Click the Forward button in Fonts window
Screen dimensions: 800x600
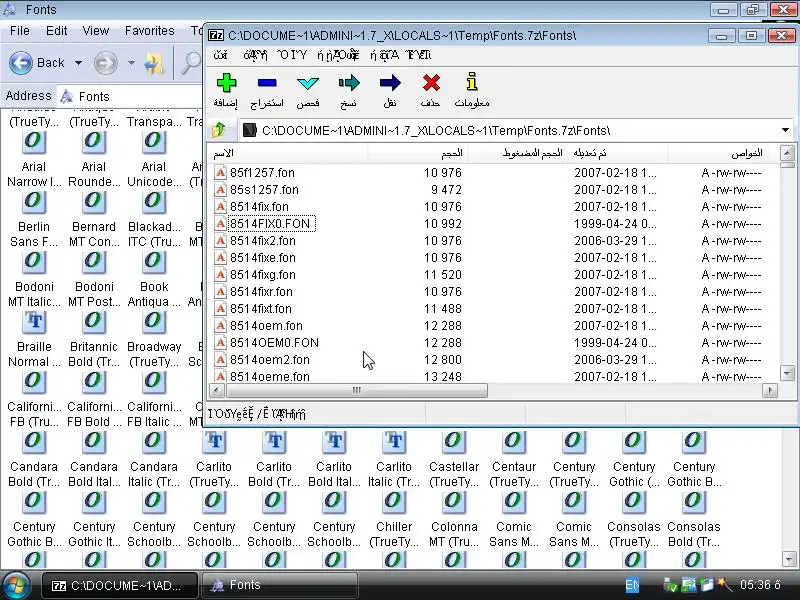(x=106, y=63)
